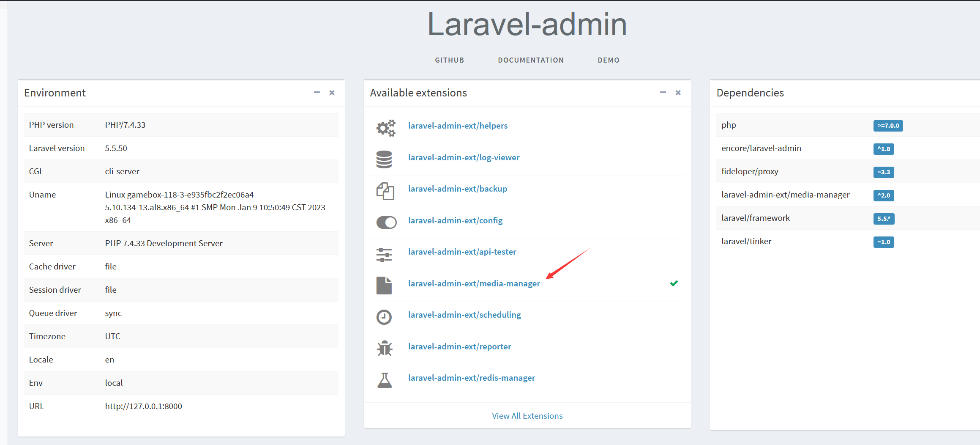Screen dimensions: 980x445
Task: Select the PHP/7.4.33 version value
Action: [x=125, y=125]
